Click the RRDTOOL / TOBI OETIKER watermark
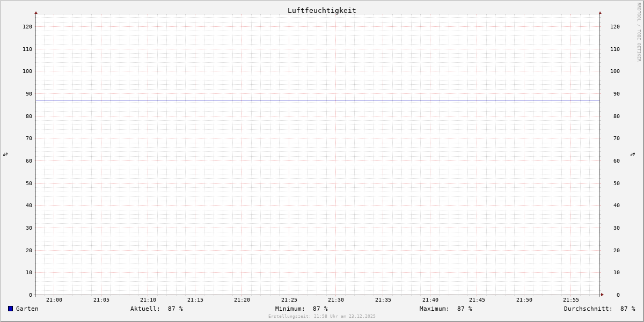Screen dimensions: 644x322 [639, 32]
